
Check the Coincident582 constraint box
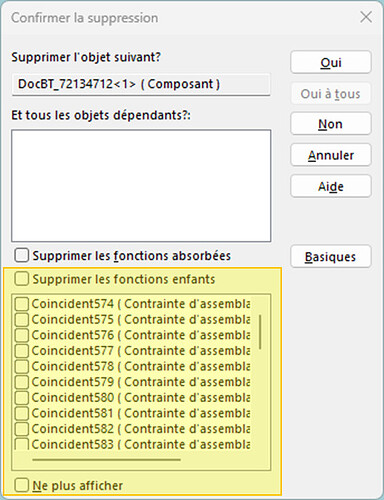[22, 429]
